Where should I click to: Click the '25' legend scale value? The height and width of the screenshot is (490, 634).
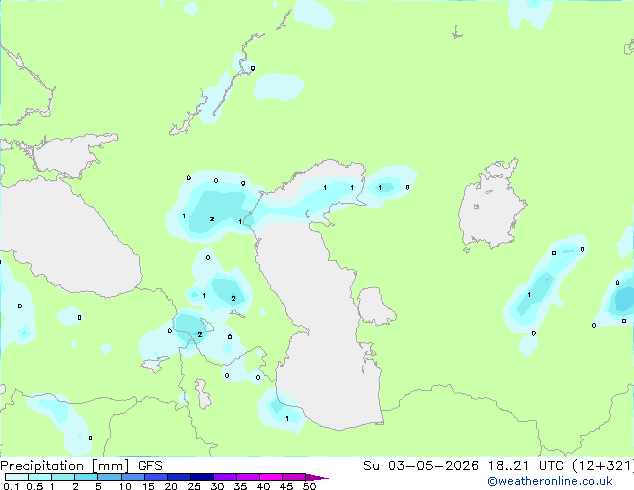coord(194,486)
